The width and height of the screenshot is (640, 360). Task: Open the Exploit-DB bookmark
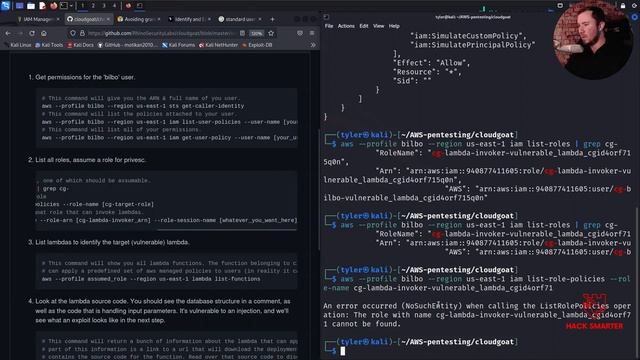click(x=257, y=45)
